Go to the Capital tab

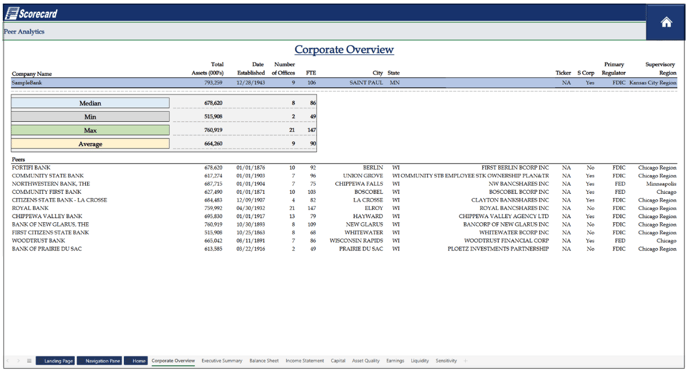pyautogui.click(x=338, y=361)
